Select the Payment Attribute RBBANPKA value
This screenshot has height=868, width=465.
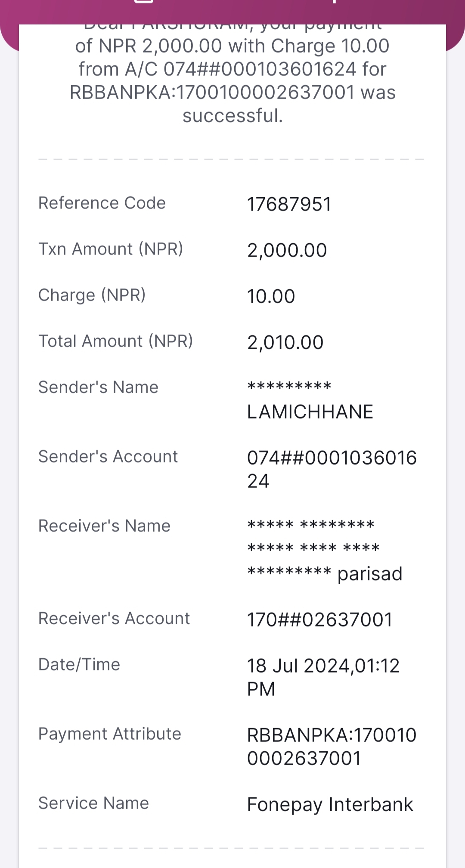click(x=332, y=747)
